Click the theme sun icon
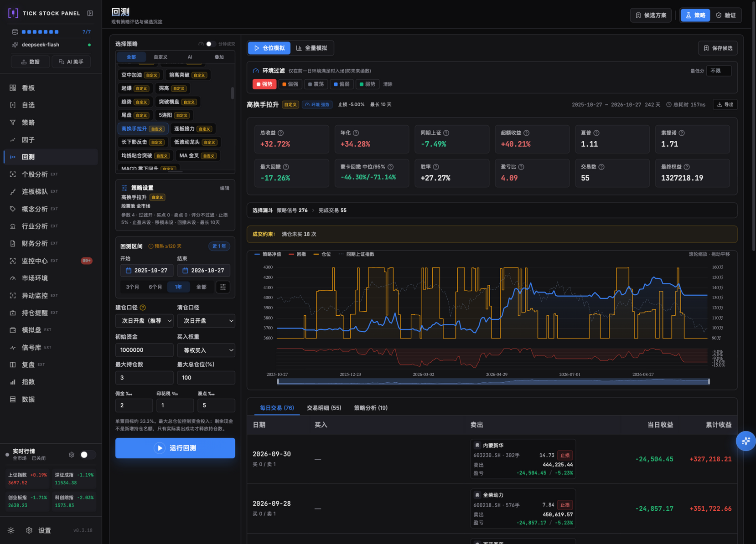The height and width of the screenshot is (544, 756). coord(11,530)
